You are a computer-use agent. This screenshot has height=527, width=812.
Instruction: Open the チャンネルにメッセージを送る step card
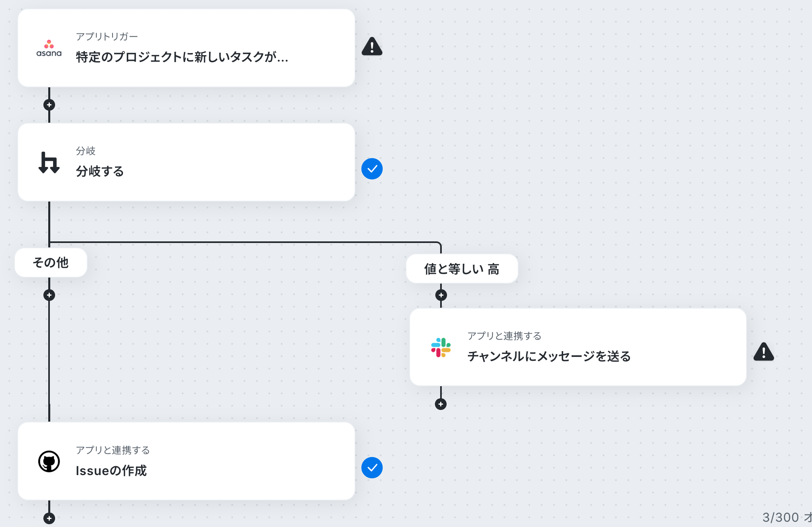tap(578, 347)
